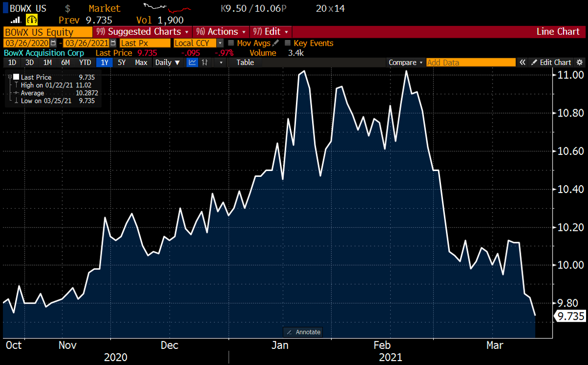Image resolution: width=588 pixels, height=365 pixels.
Task: Click the Average marker icon in legend
Action: pos(16,93)
